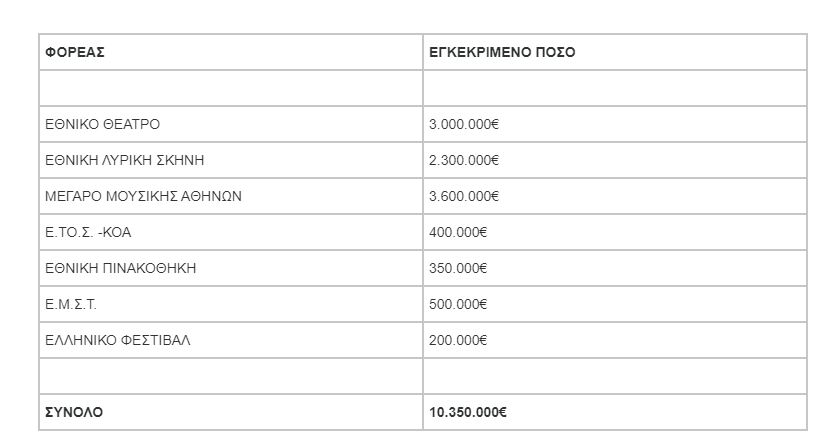Click the 2.300.000€ amount cell
Image resolution: width=827 pixels, height=440 pixels.
pyautogui.click(x=464, y=161)
